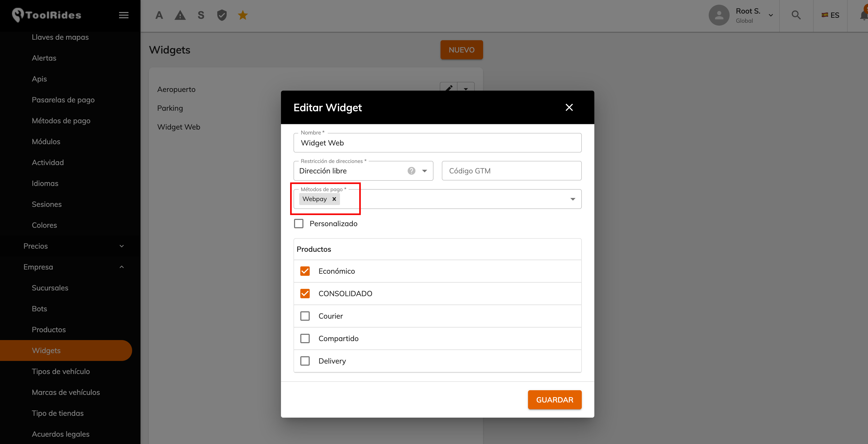Open Bots in sidebar
The image size is (868, 444).
39,309
